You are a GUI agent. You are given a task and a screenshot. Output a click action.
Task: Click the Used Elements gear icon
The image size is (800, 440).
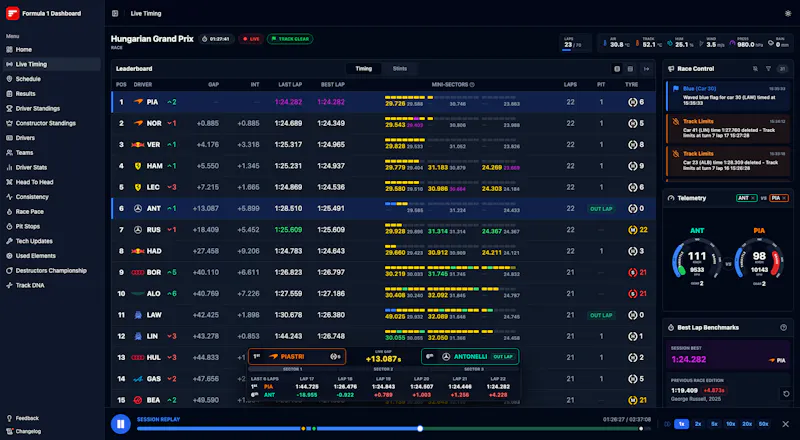pos(9,256)
